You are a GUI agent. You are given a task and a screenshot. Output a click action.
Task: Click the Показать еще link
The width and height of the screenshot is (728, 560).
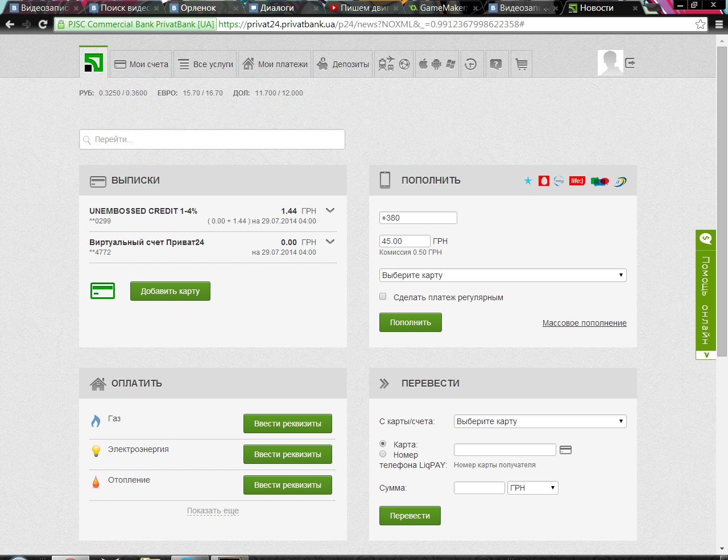click(213, 511)
